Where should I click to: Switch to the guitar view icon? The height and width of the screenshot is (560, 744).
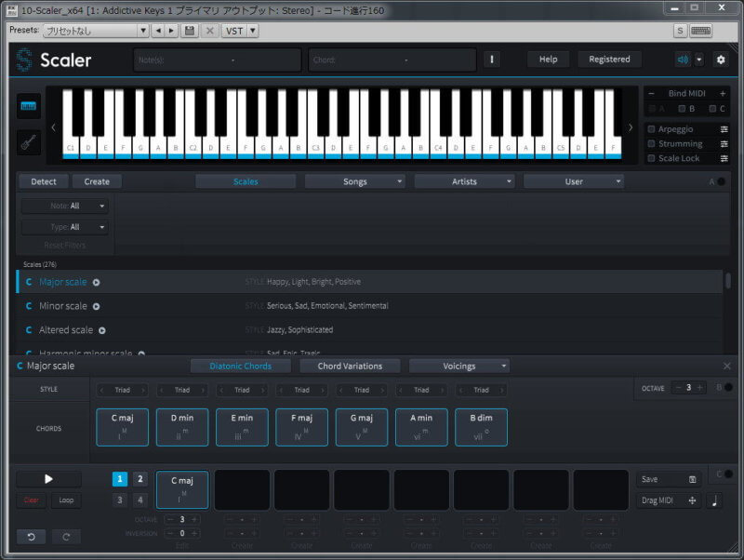pyautogui.click(x=29, y=142)
